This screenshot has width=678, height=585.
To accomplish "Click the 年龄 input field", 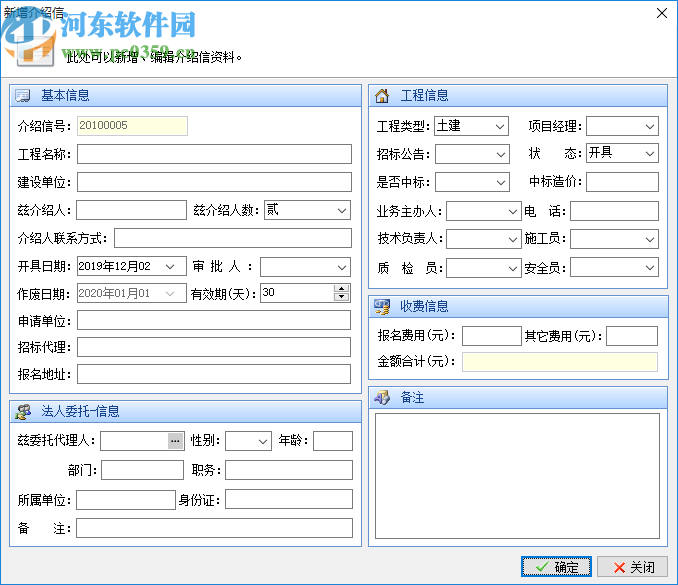I will click(333, 441).
